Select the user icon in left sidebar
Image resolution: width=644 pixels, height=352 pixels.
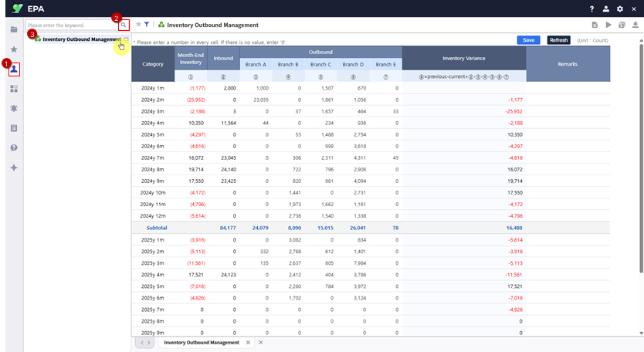point(14,69)
